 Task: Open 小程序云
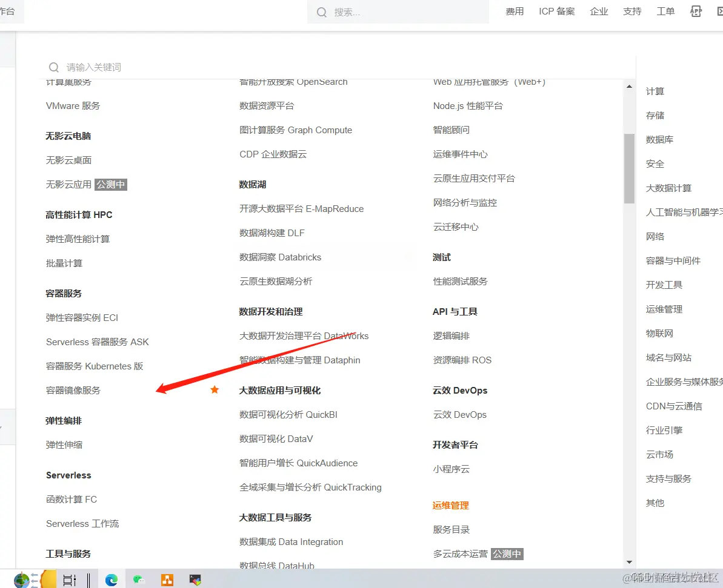(451, 469)
